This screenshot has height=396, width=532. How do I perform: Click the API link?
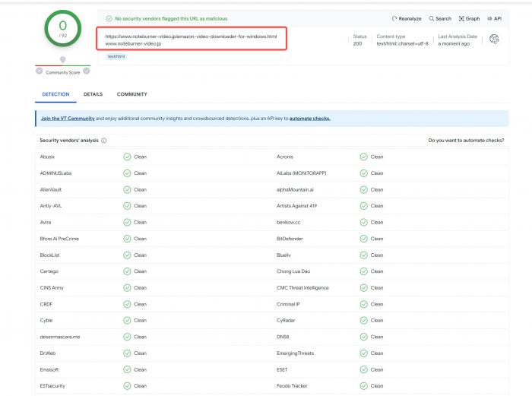(x=494, y=19)
